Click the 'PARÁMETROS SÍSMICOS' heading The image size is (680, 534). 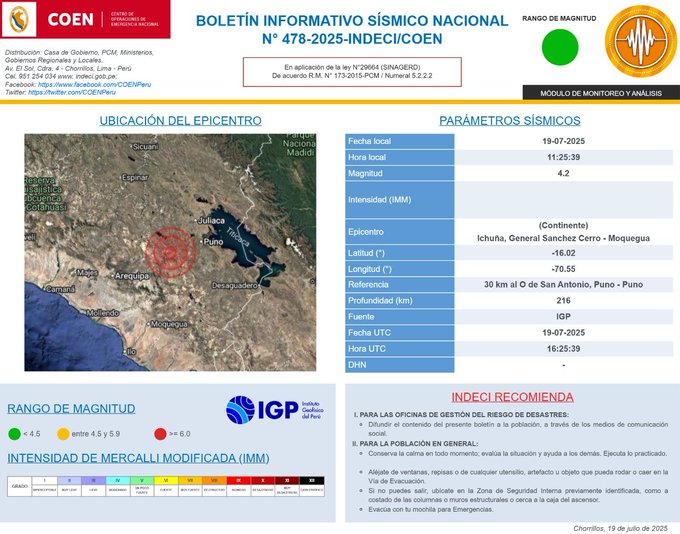tap(510, 121)
